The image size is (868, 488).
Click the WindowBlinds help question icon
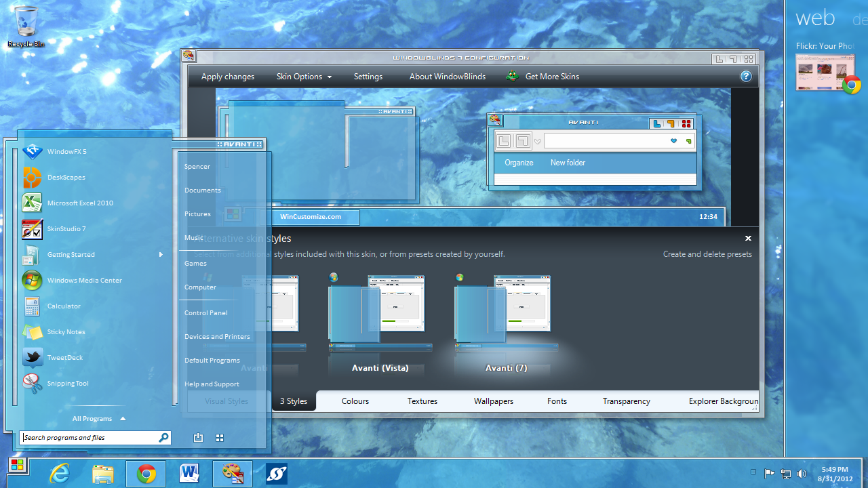pyautogui.click(x=746, y=77)
